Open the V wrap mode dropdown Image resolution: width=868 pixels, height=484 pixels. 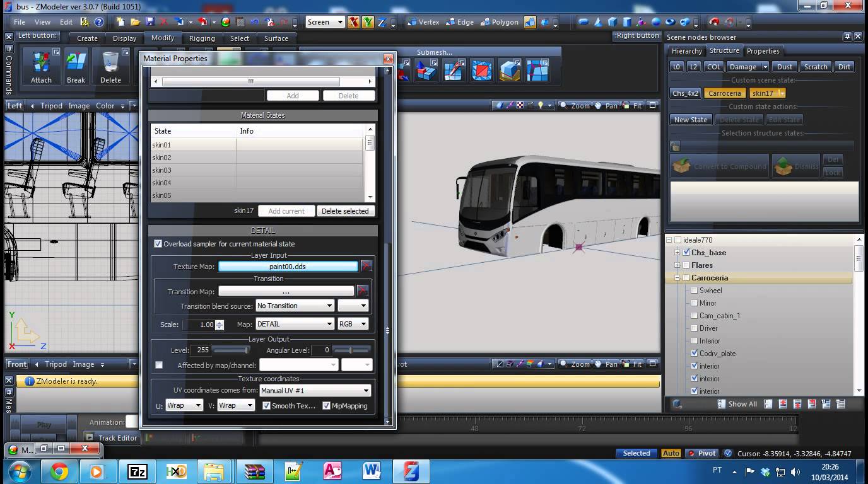[235, 405]
